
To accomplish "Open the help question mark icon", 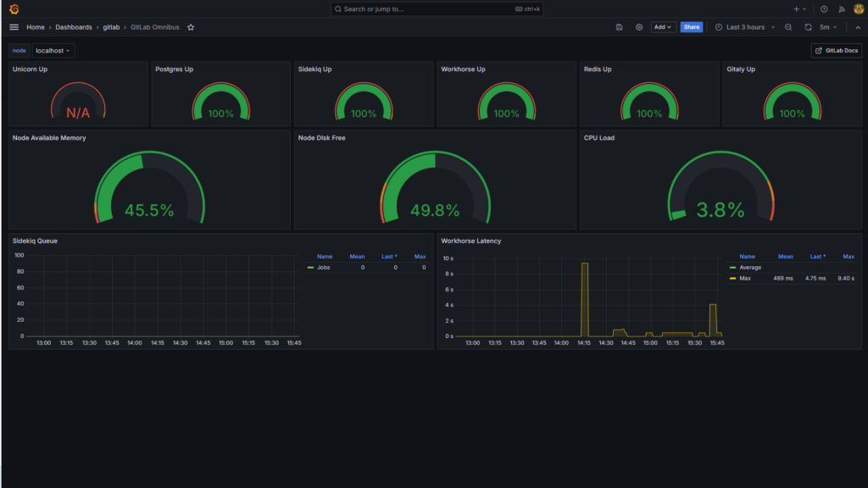I will click(824, 8).
